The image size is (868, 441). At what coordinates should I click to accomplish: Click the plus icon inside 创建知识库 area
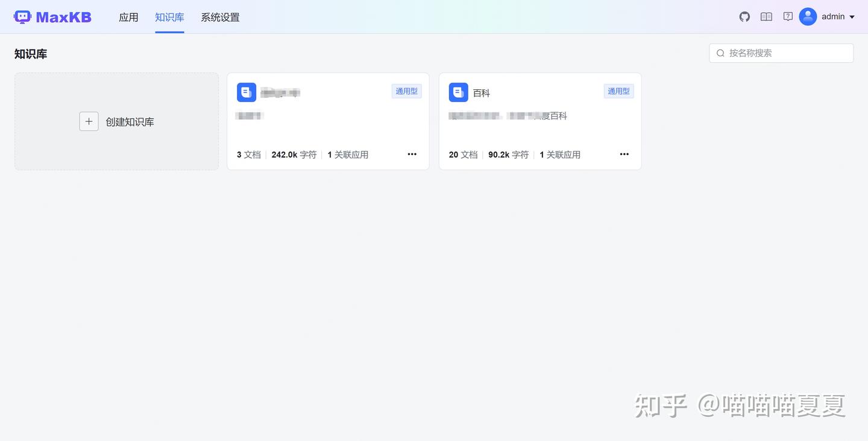pos(89,121)
